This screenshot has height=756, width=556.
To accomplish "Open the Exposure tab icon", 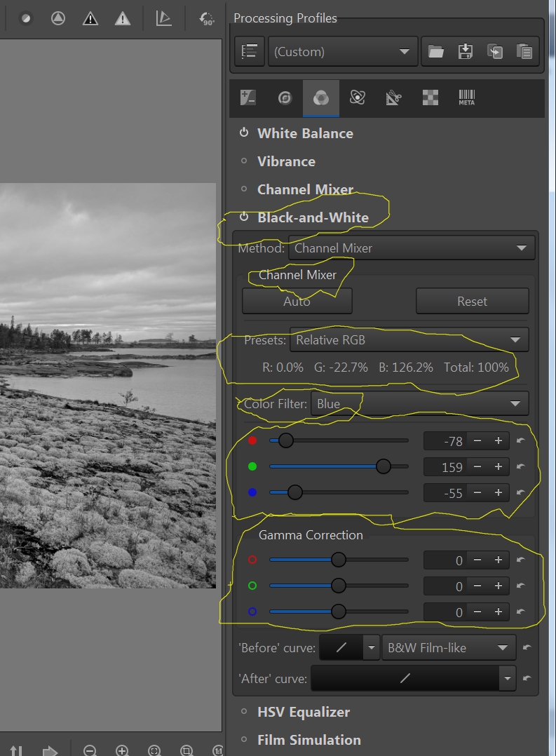I will [x=248, y=98].
